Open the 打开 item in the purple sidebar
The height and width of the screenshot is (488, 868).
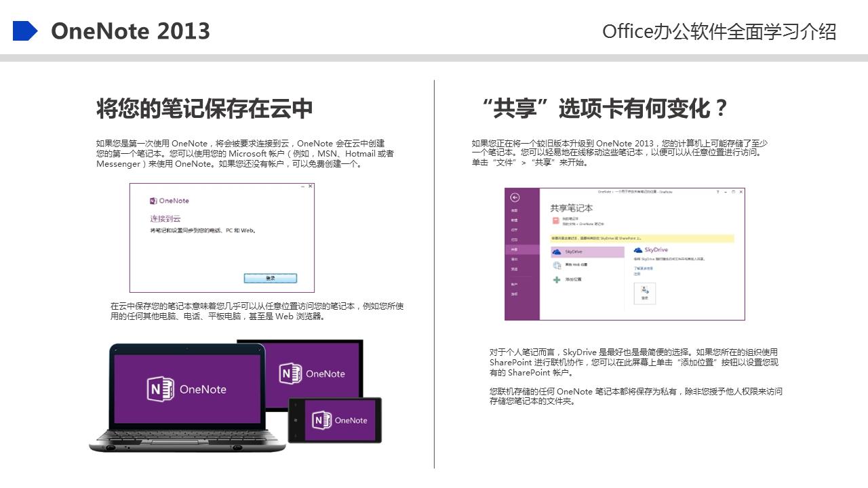(514, 230)
